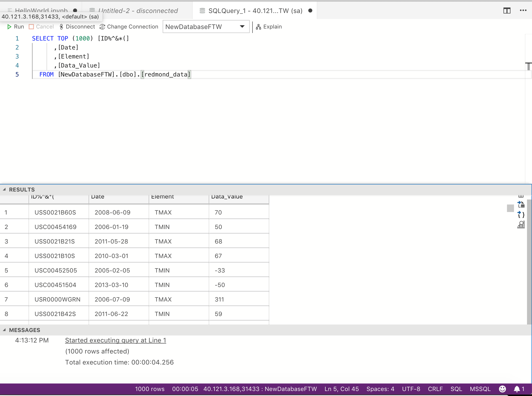Open the split editor icon at top right
Screen dimensions: 532x396
click(x=507, y=10)
